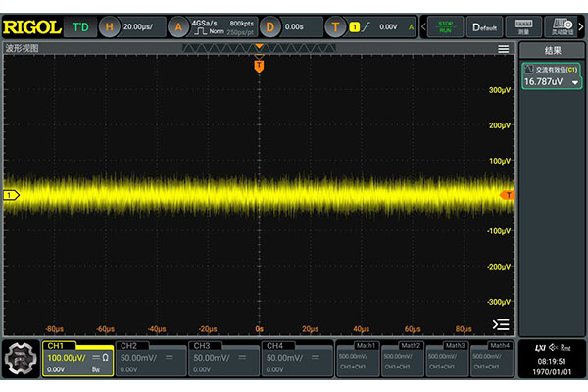Screen dimensions: 588x392
Task: Open the delay D settings
Action: pyautogui.click(x=270, y=25)
